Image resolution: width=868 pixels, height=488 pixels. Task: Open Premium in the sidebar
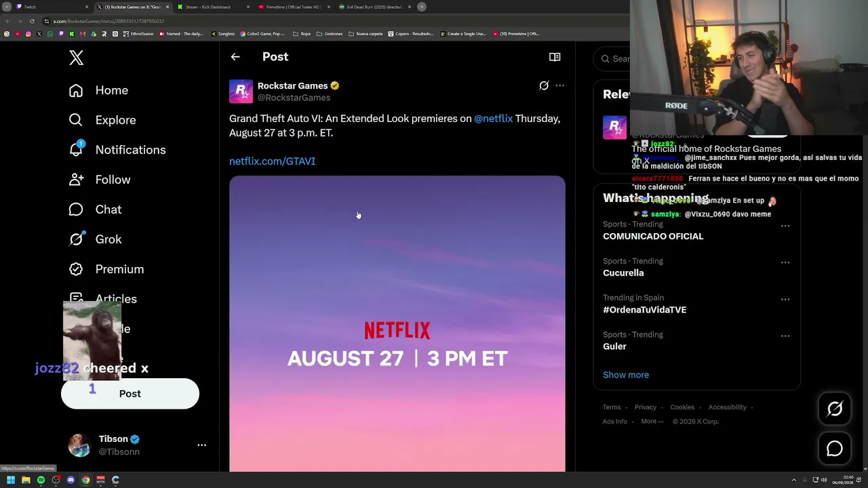click(x=106, y=269)
